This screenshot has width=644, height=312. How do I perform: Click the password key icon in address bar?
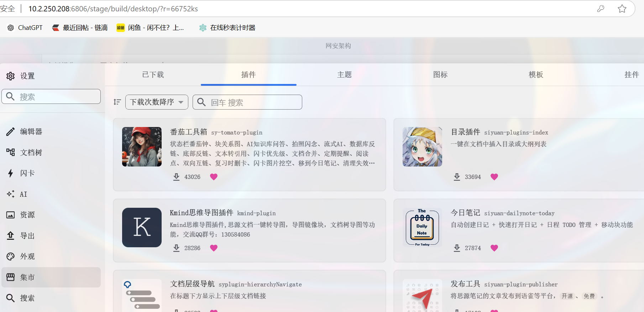(601, 9)
